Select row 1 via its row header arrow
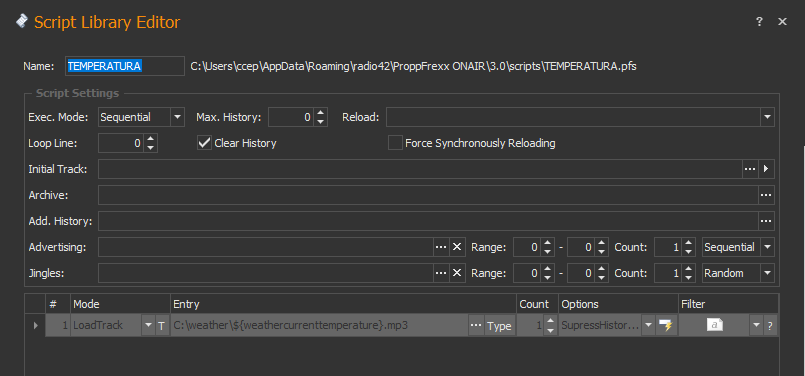Image resolution: width=805 pixels, height=376 pixels. [35, 326]
